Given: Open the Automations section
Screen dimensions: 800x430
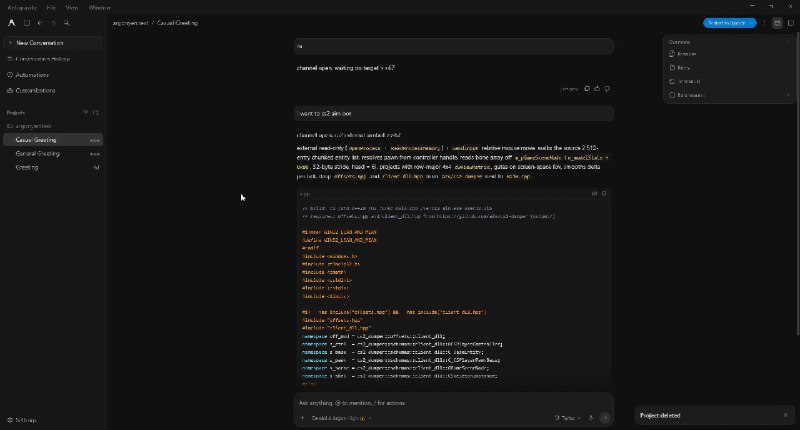Looking at the screenshot, I should (53, 75).
